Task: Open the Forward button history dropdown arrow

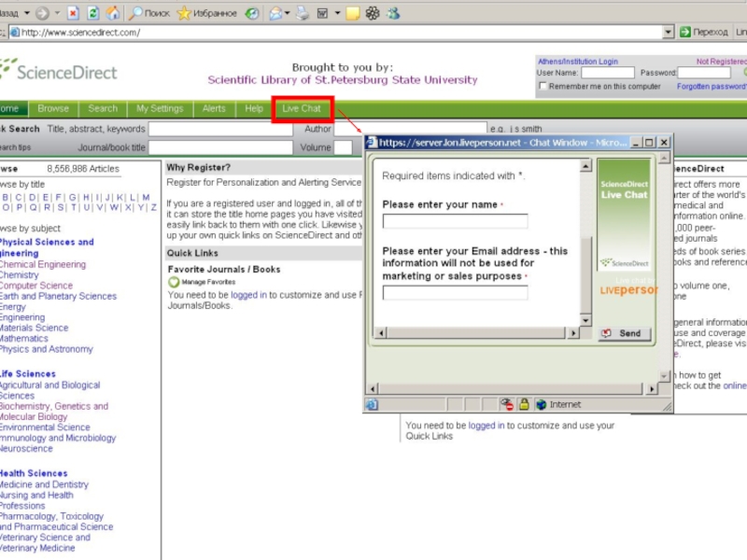Action: click(x=58, y=13)
